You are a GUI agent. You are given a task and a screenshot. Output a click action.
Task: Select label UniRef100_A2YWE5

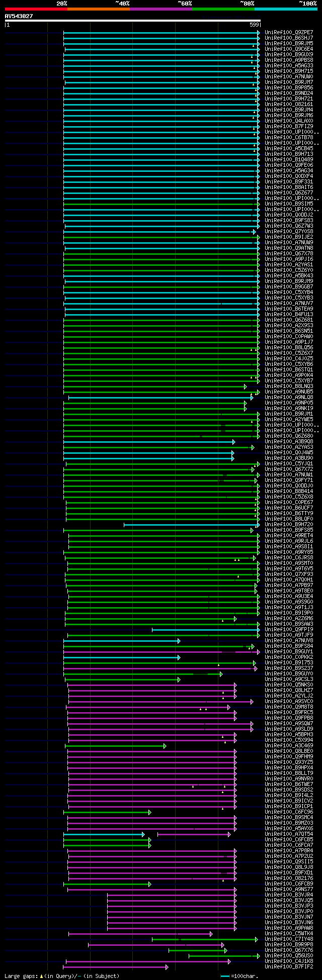click(288, 420)
